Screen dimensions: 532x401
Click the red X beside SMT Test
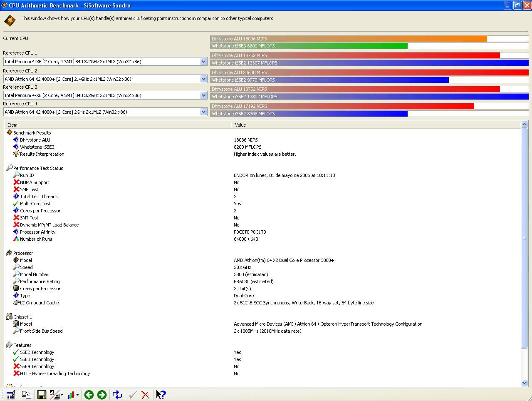16,218
